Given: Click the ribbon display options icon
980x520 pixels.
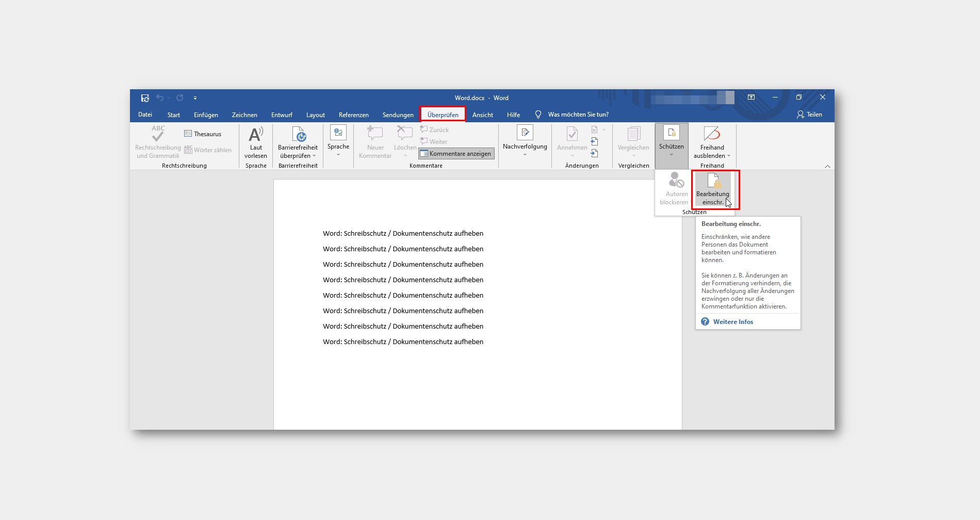Looking at the screenshot, I should [x=751, y=97].
